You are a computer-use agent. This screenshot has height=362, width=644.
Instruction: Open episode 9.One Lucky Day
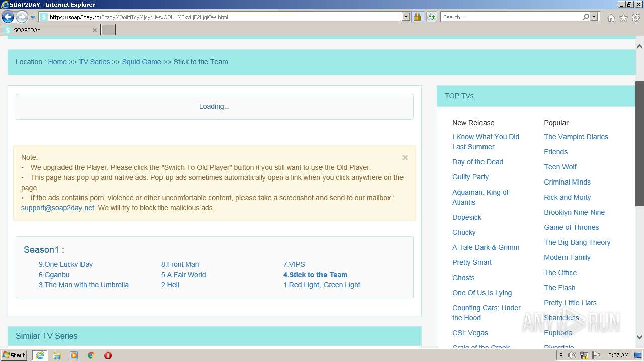[65, 264]
